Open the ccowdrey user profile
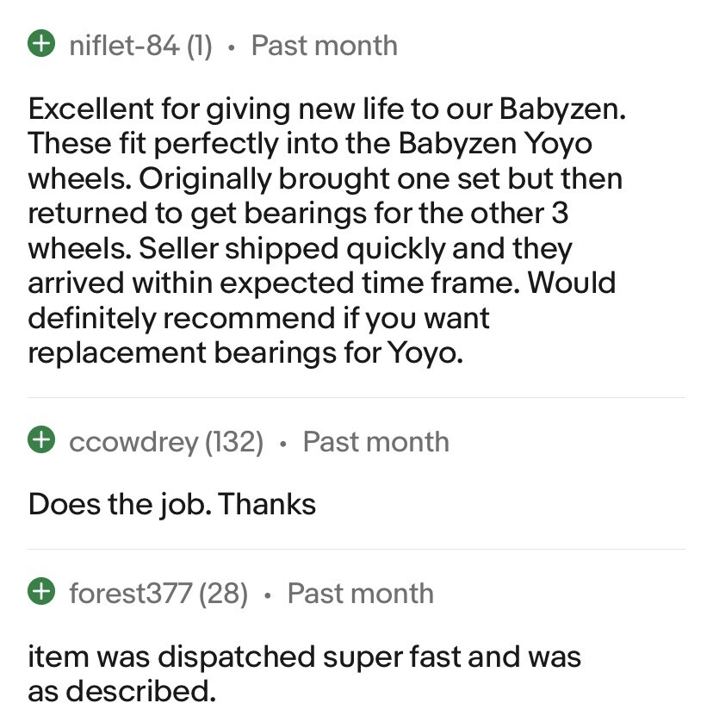 [133, 441]
